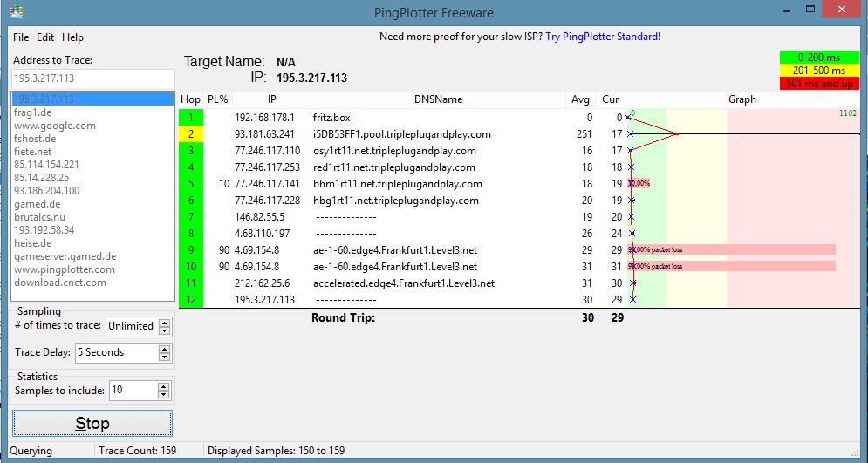Image resolution: width=868 pixels, height=463 pixels.
Task: Click the red 501 ms and up swatch
Action: tap(819, 84)
